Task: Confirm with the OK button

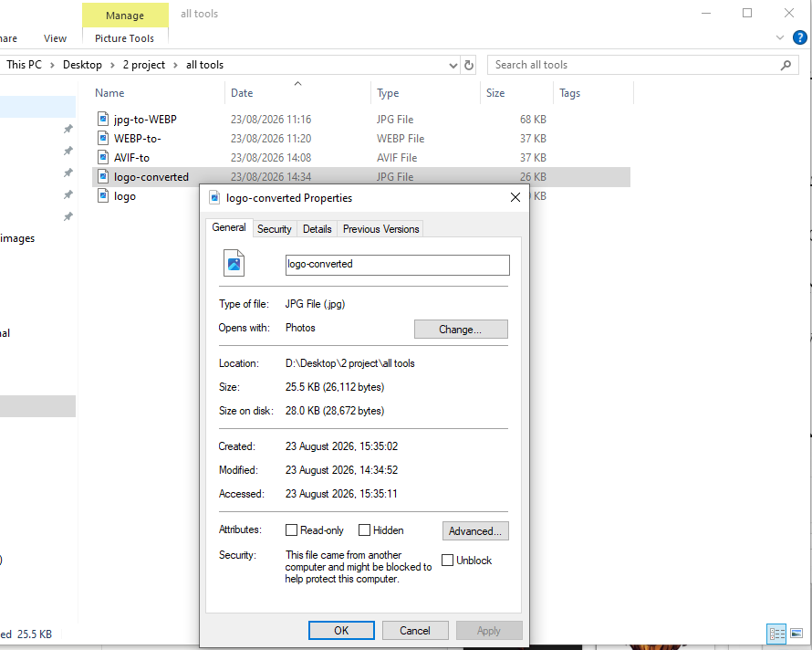Action: [341, 630]
